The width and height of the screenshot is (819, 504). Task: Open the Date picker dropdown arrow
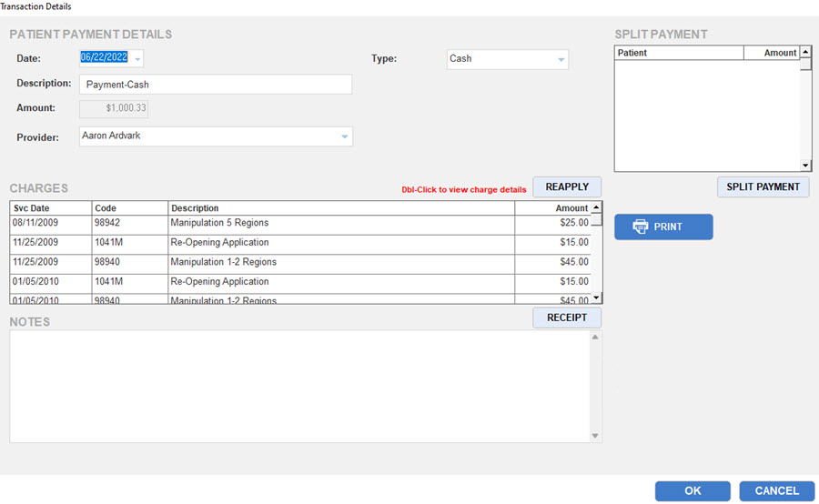tap(137, 59)
